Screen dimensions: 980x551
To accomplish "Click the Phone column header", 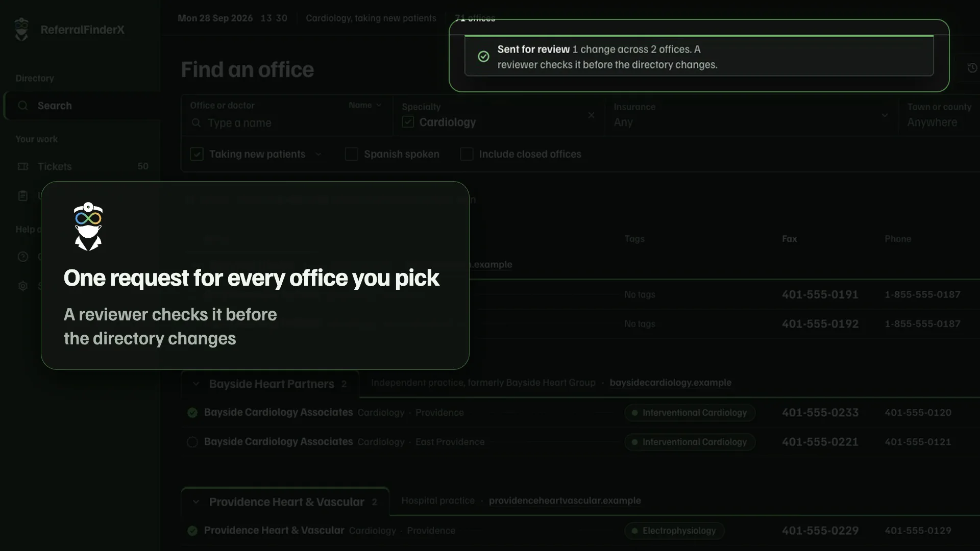I will click(897, 239).
